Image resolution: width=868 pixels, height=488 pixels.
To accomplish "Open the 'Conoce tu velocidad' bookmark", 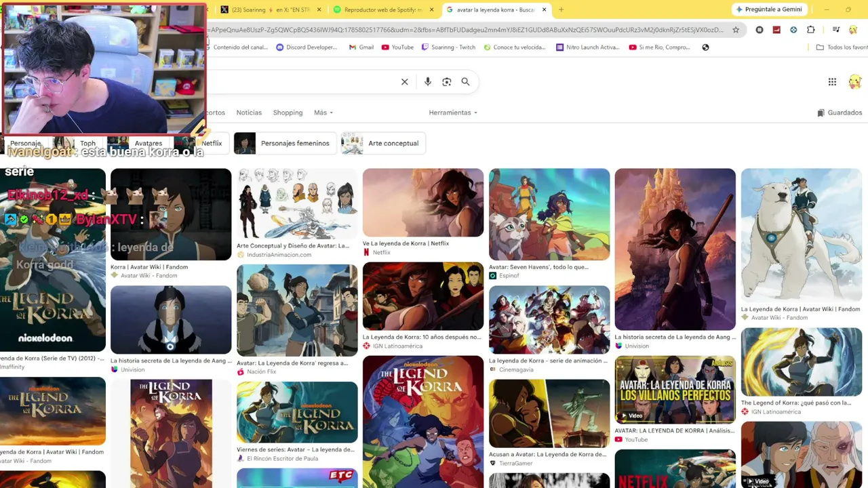I will point(514,47).
